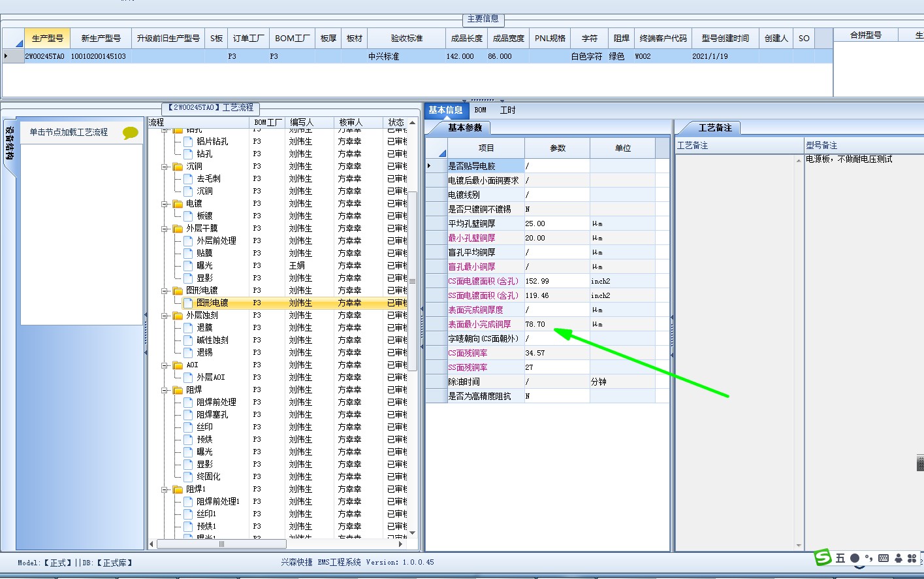This screenshot has height=579, width=924.
Task: Select the 工艺备注 panel tab
Action: tap(715, 128)
